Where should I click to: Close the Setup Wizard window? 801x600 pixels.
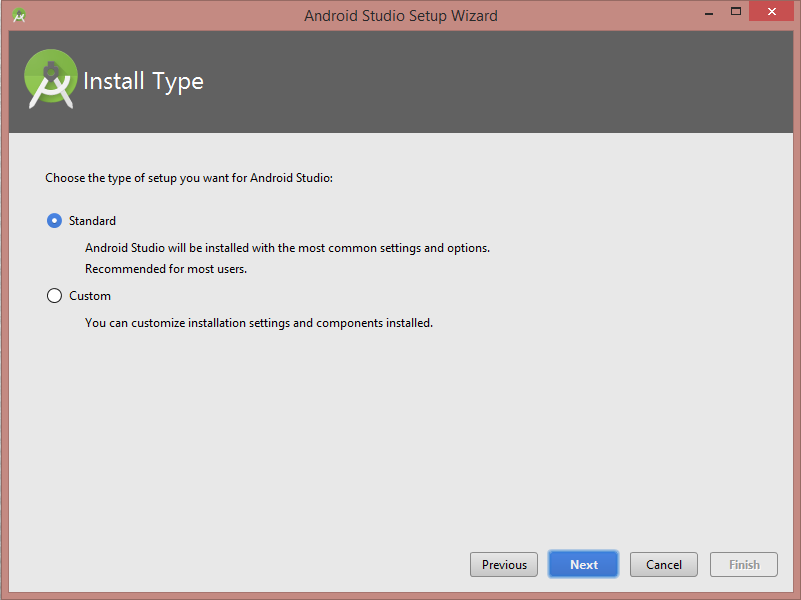click(771, 11)
